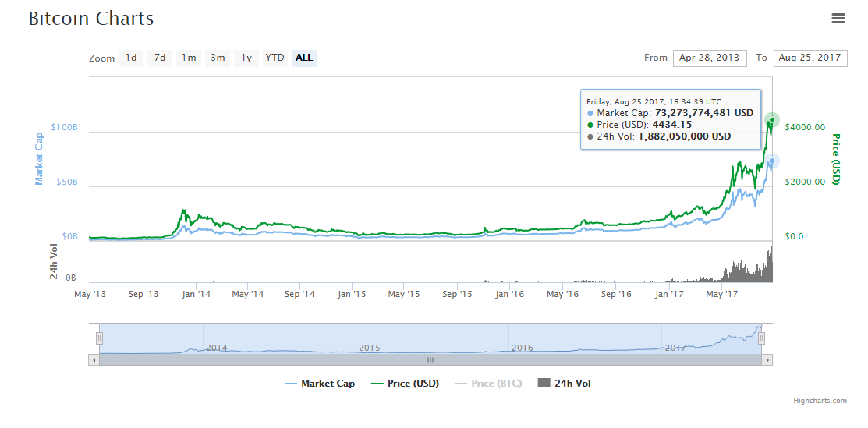Click the May '17 x-axis label
Viewport: 868px width, 428px height.
(722, 294)
